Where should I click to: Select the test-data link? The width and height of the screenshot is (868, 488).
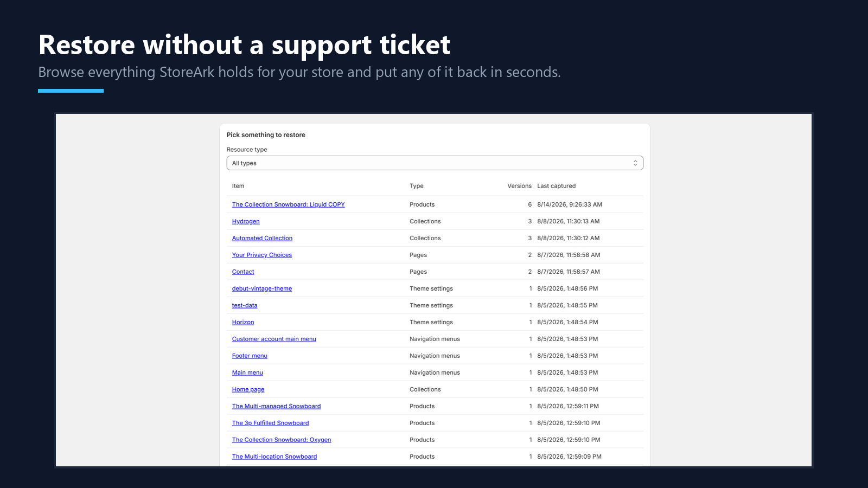pyautogui.click(x=245, y=305)
